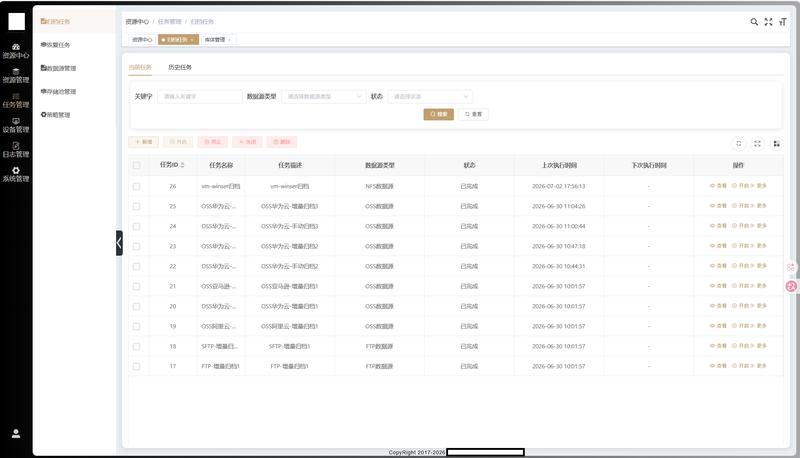The width and height of the screenshot is (800, 458).
Task: Click the red 关闭 close button
Action: [247, 142]
